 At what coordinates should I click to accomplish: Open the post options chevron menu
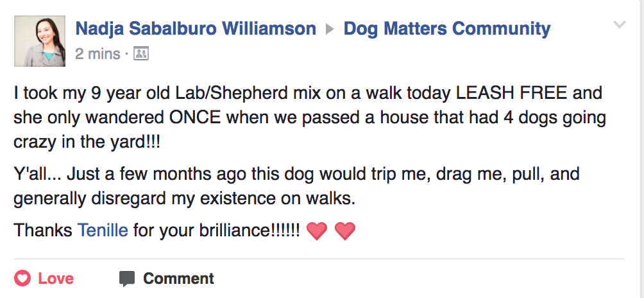point(620,26)
